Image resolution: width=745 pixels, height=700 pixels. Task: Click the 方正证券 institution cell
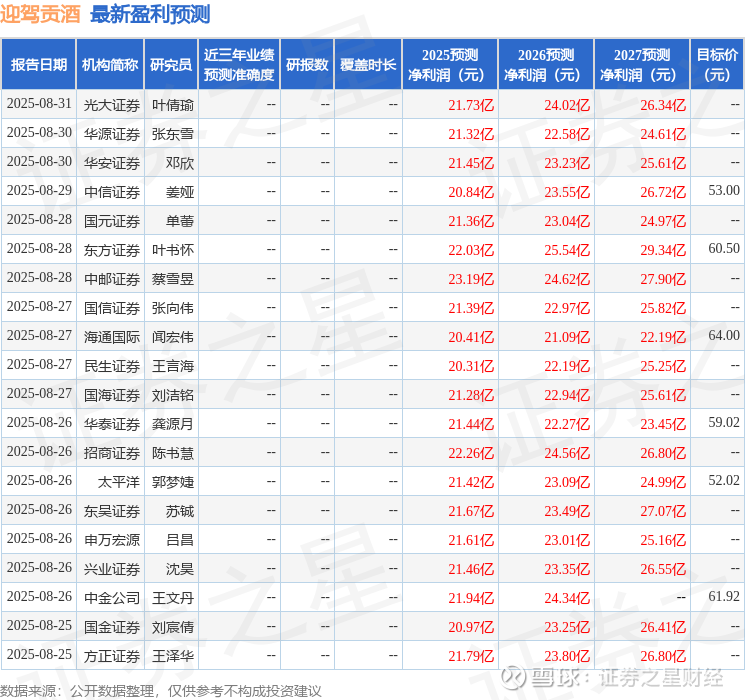(112, 656)
